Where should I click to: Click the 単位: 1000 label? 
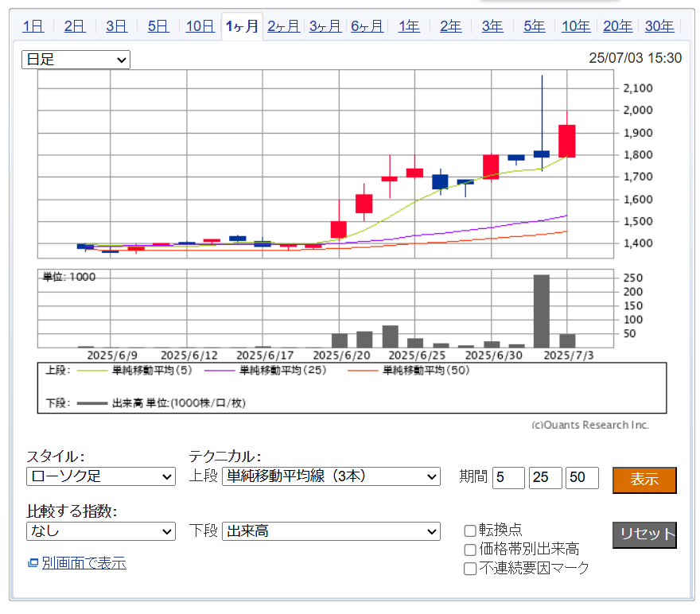69,277
